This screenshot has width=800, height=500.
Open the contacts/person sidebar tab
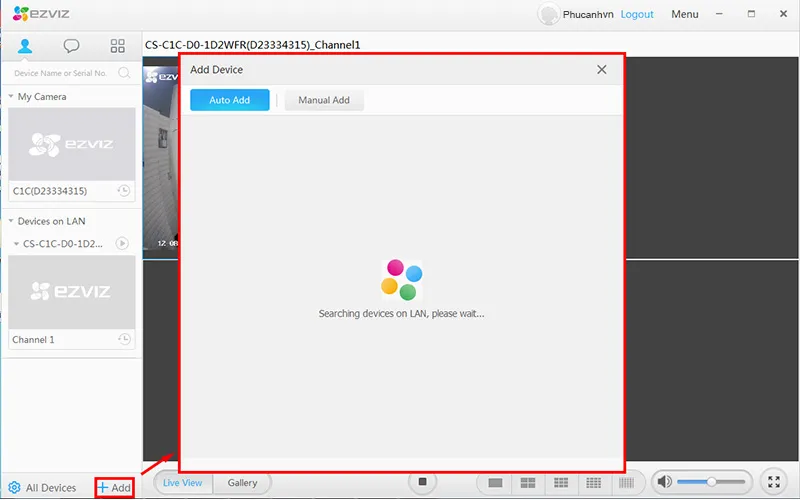point(25,46)
